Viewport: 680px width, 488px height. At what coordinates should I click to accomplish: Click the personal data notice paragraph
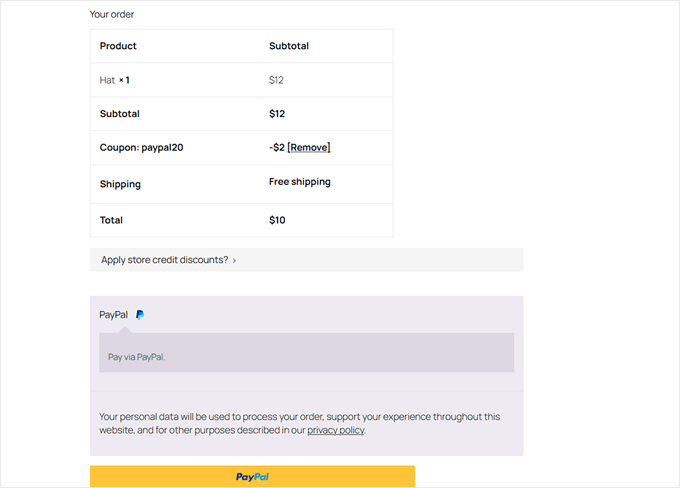point(300,423)
